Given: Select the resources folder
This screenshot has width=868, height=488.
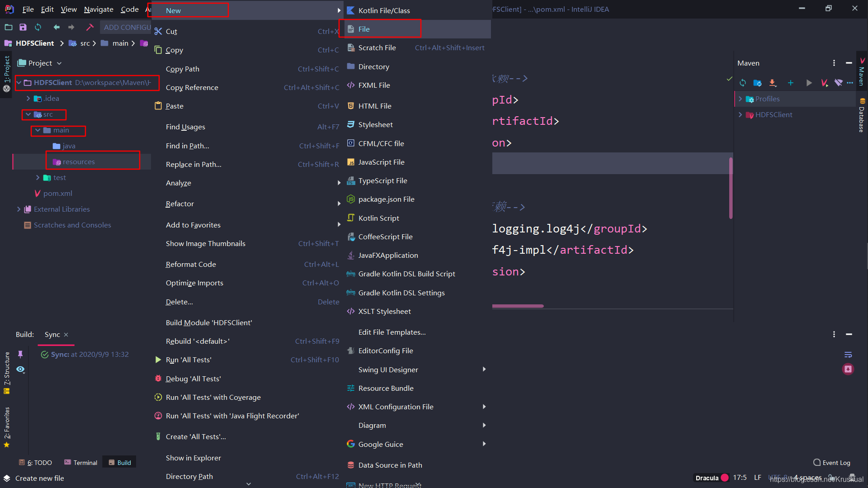Looking at the screenshot, I should [x=79, y=161].
